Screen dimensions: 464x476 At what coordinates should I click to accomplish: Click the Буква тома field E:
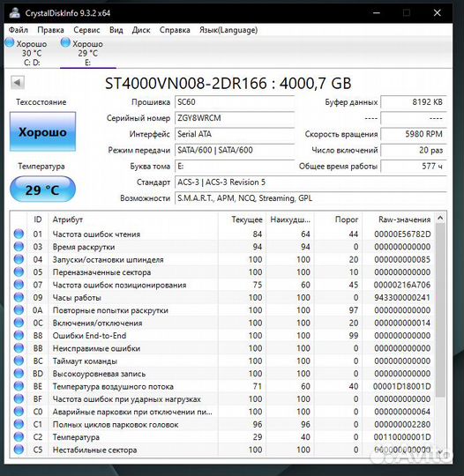point(235,167)
